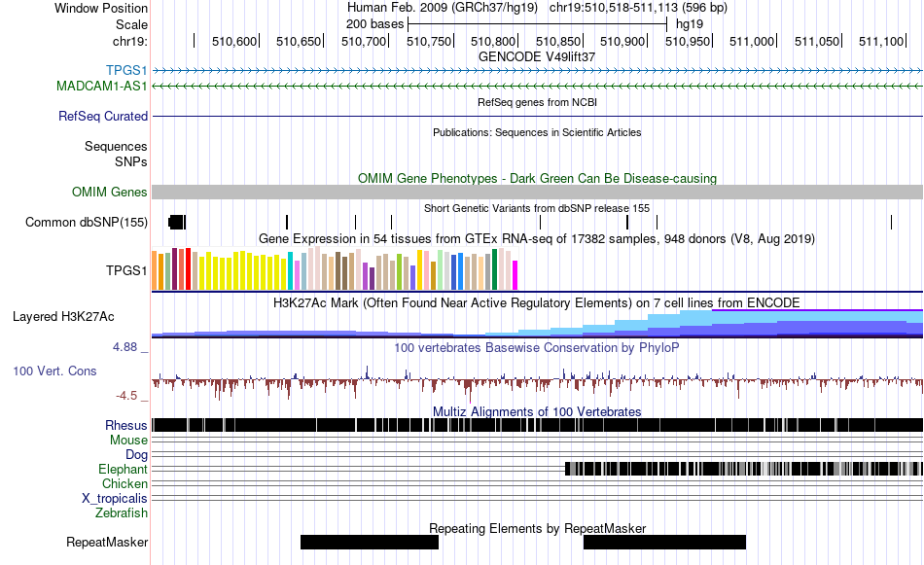Image resolution: width=924 pixels, height=565 pixels.
Task: Click the Sequences track label
Action: (116, 146)
